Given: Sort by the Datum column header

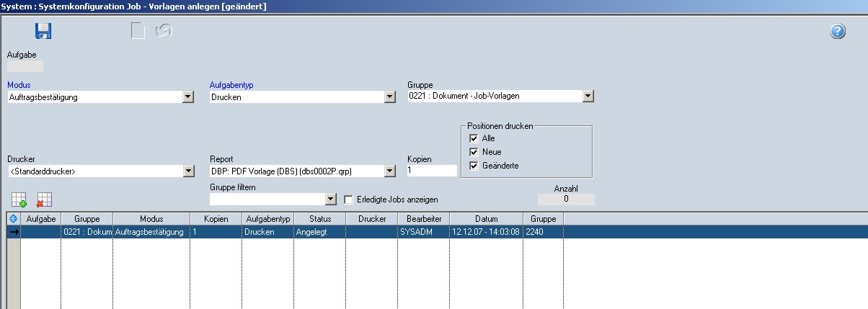Looking at the screenshot, I should coord(486,218).
